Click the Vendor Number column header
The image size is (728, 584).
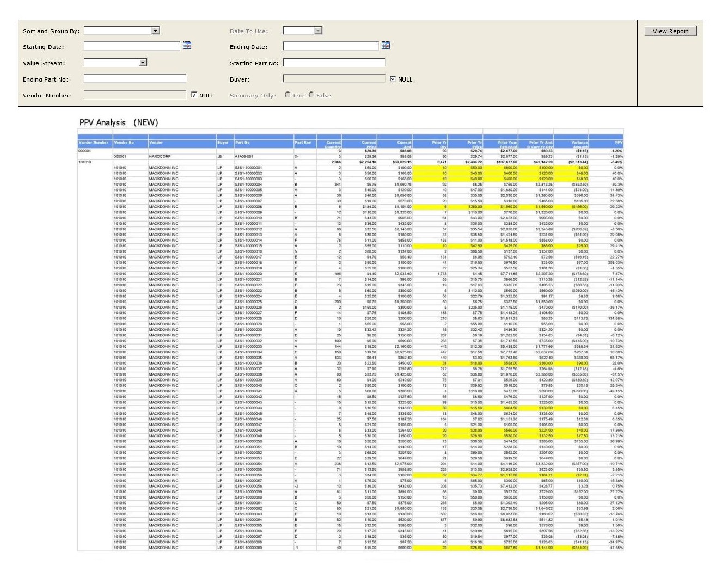pyautogui.click(x=94, y=143)
